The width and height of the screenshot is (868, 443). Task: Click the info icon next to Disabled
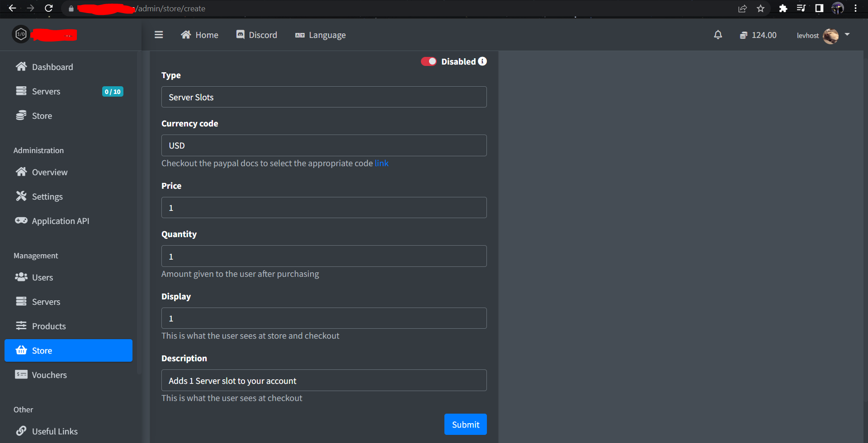(x=482, y=61)
